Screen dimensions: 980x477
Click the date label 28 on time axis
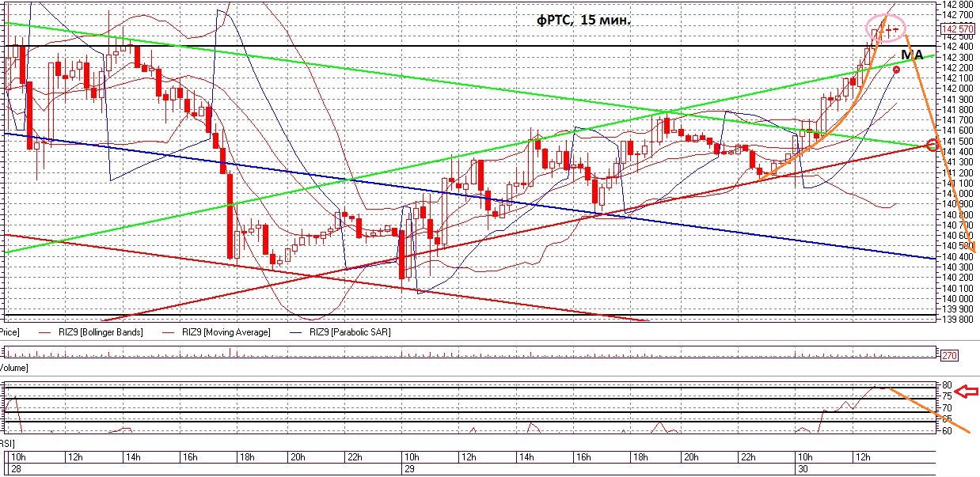16,469
